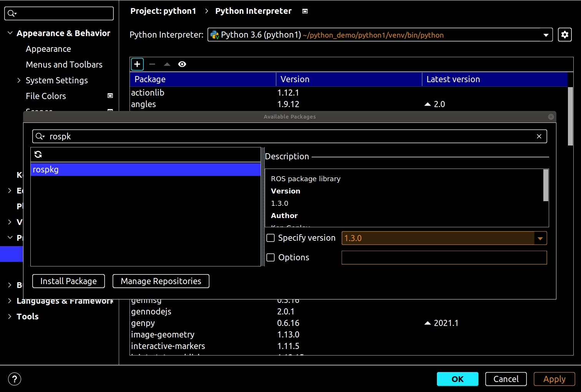The image size is (581, 392).
Task: Clear the rospk search text
Action: [x=539, y=136]
